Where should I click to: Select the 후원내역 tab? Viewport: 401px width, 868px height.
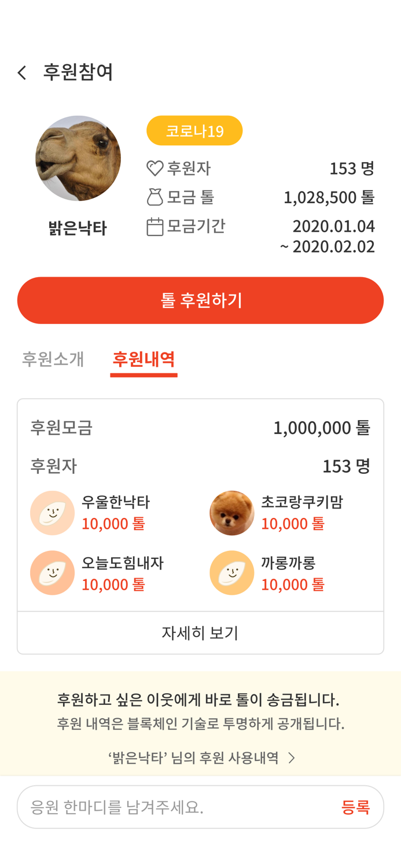(144, 359)
